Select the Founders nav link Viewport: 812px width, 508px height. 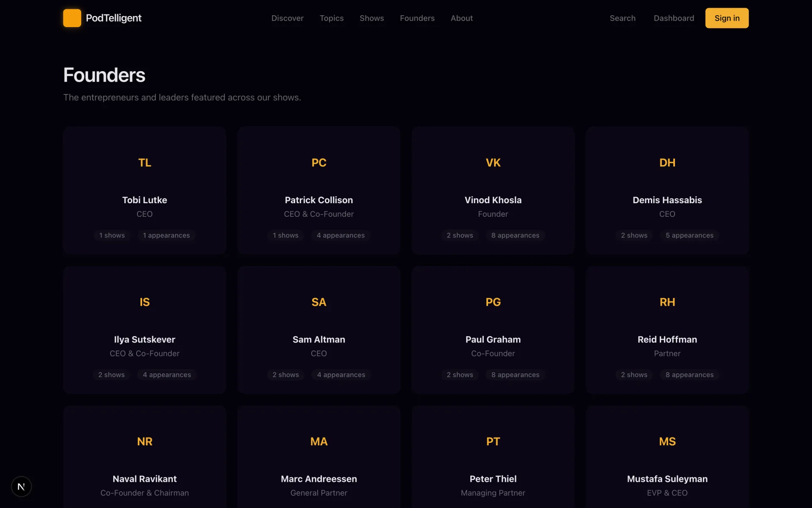pos(417,18)
